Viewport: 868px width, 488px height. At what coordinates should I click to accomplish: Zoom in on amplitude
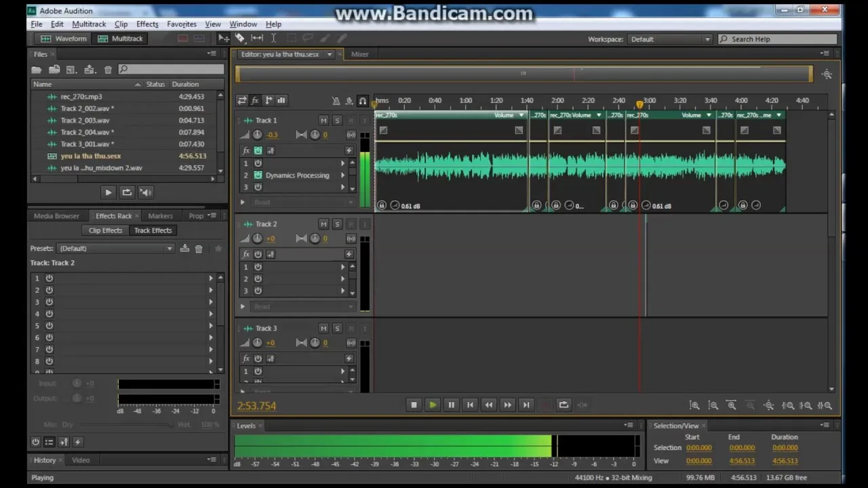[x=694, y=405]
